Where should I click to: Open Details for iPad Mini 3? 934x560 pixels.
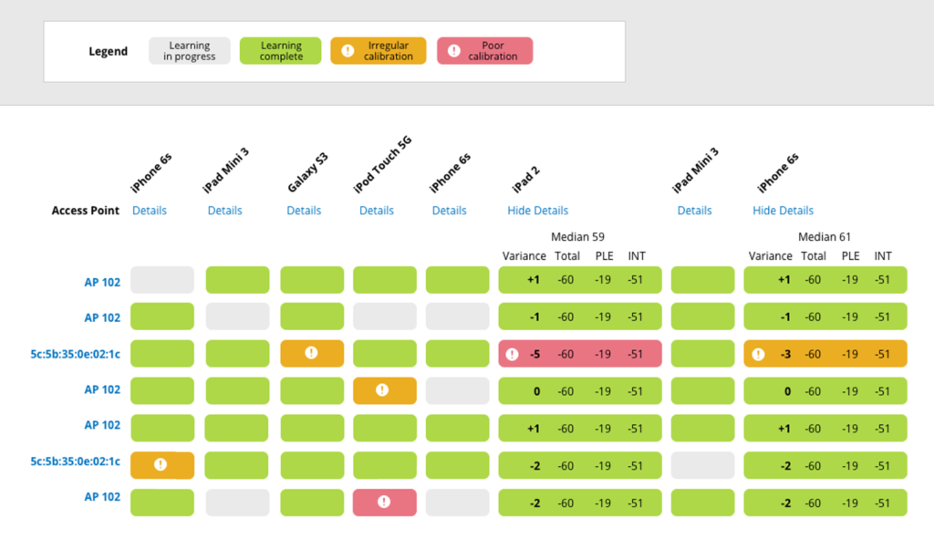click(x=224, y=210)
